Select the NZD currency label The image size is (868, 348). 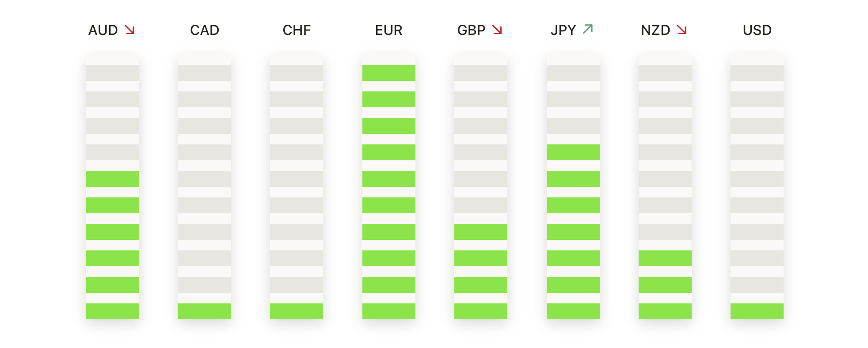pyautogui.click(x=655, y=30)
